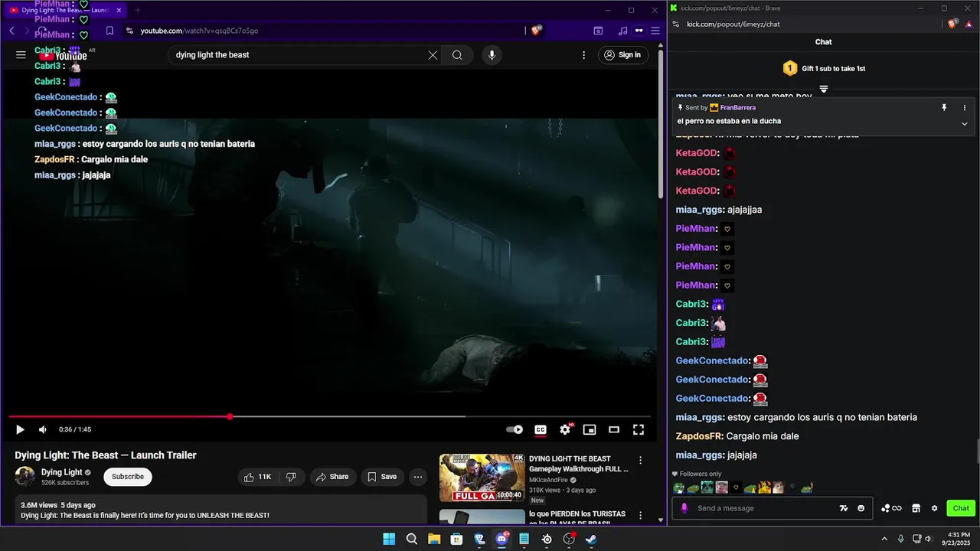The height and width of the screenshot is (551, 980).
Task: Expand the pinned message chevron
Action: 965,124
